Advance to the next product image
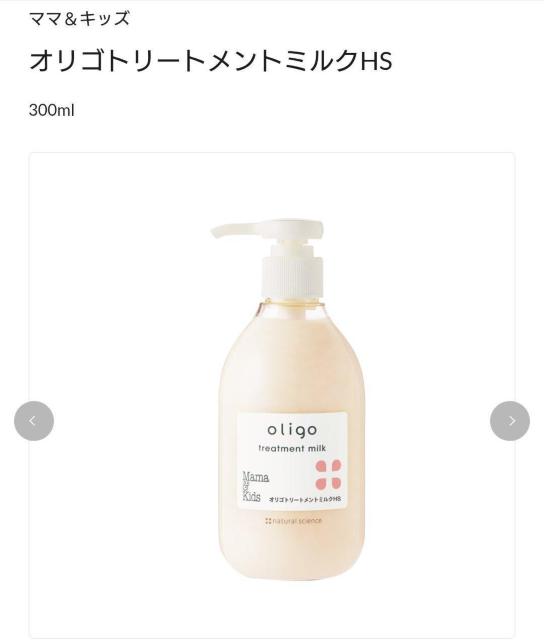Viewport: 544px width, 640px height. tap(510, 421)
